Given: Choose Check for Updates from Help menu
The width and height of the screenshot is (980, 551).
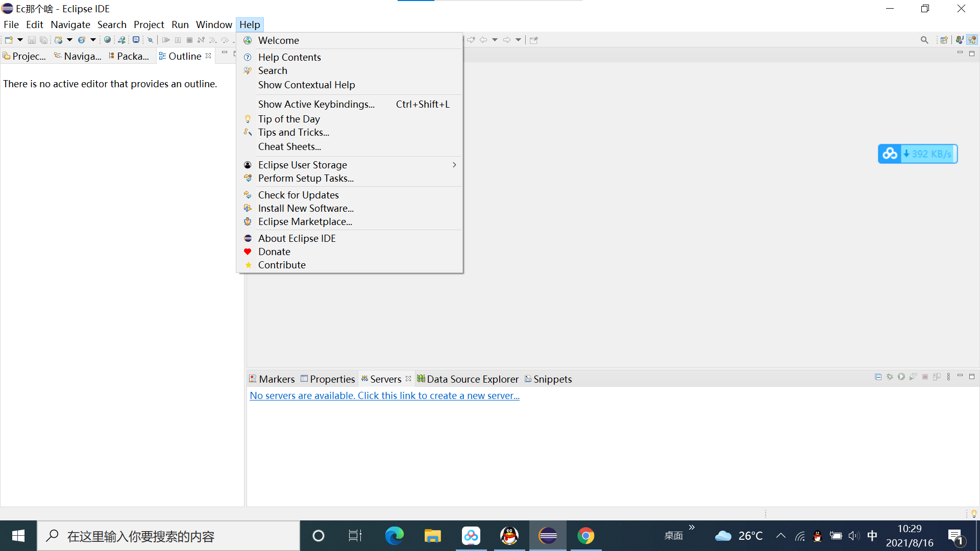Looking at the screenshot, I should coord(298,195).
